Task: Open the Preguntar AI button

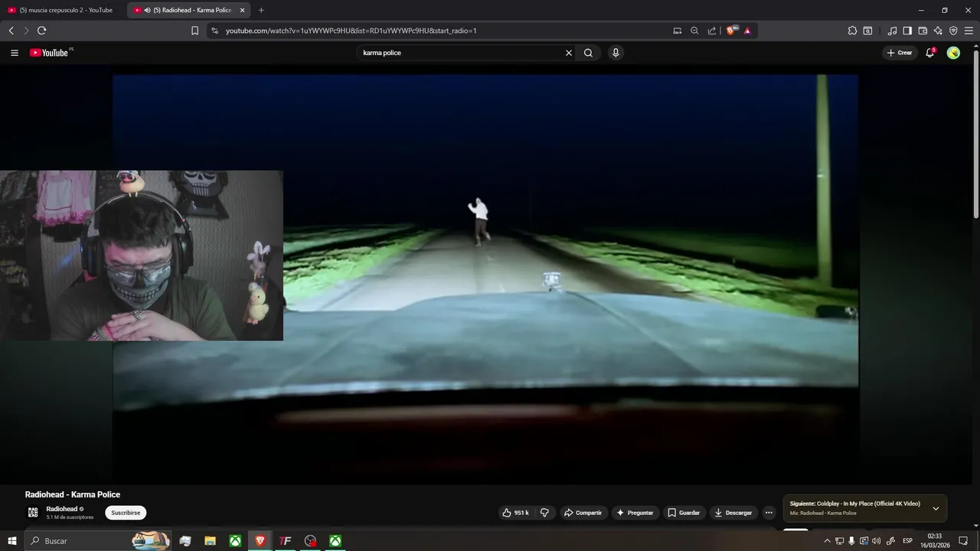Action: [635, 513]
